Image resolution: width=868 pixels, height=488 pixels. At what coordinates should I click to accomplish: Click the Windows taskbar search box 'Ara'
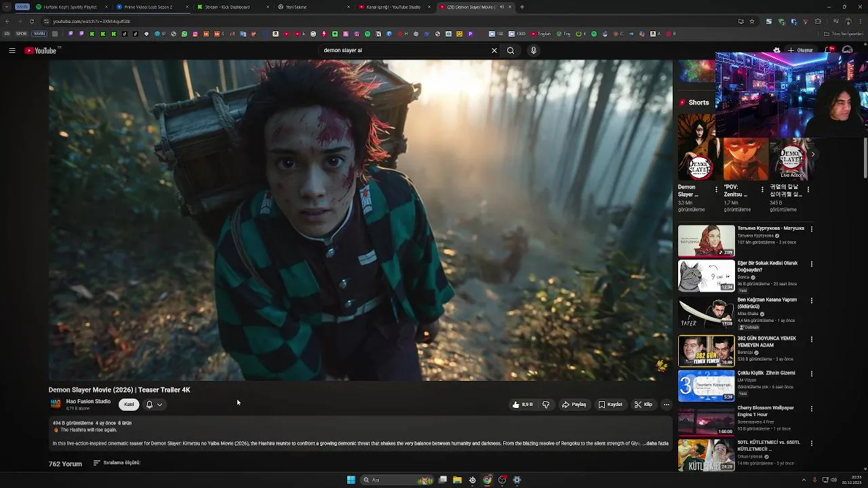click(397, 480)
